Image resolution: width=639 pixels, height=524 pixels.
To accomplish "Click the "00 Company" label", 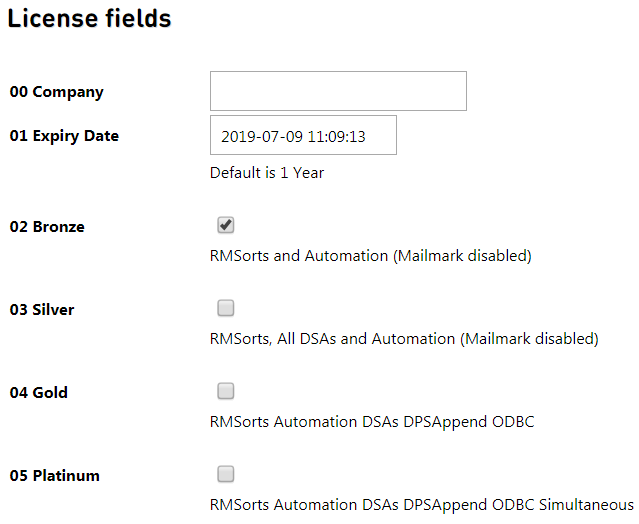I will [57, 92].
